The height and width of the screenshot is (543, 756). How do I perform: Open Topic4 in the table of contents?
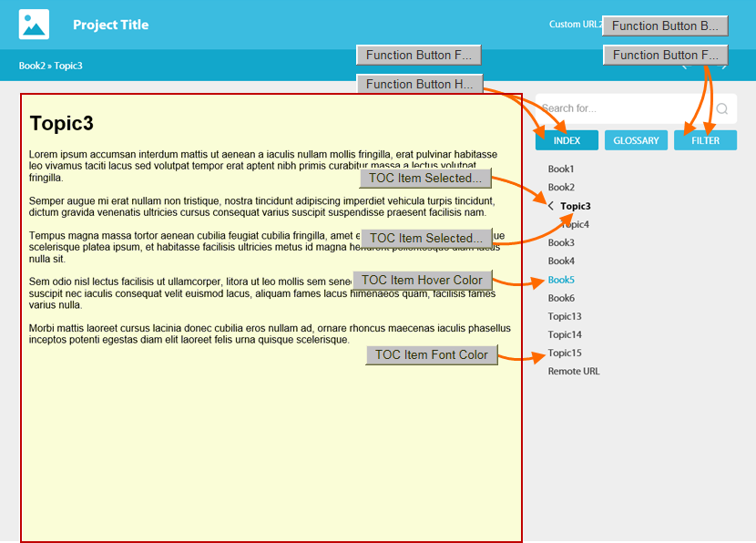[575, 224]
